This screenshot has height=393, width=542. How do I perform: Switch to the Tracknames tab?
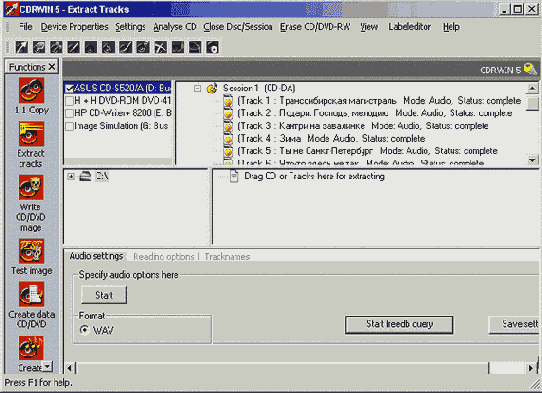coord(227,257)
